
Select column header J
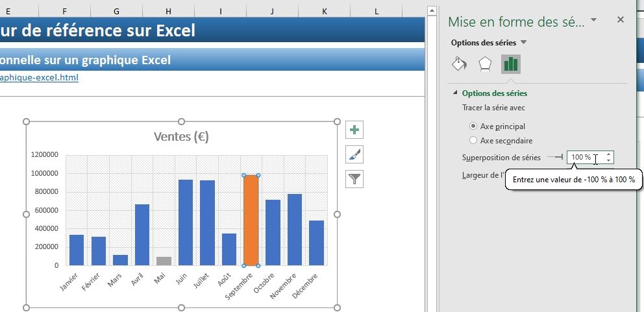(272, 11)
